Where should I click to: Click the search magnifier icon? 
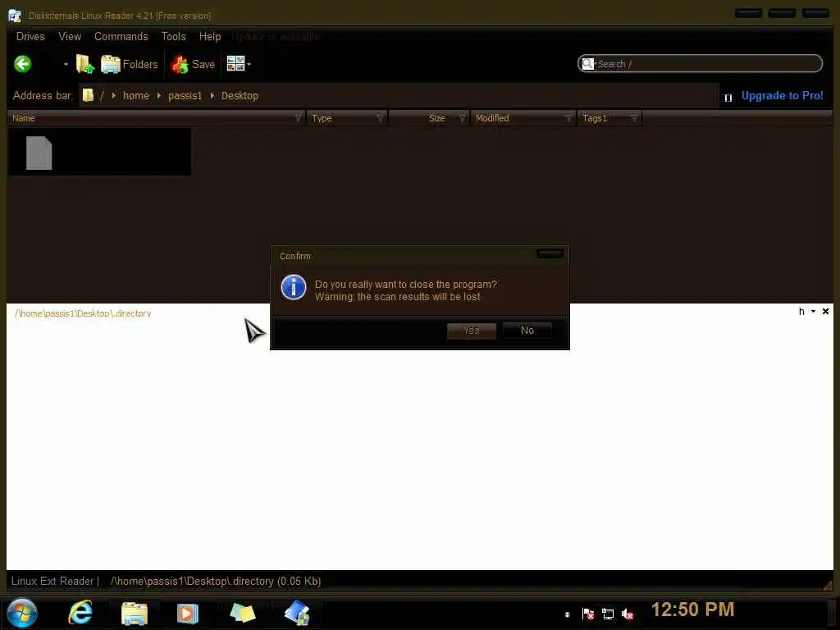tap(587, 64)
